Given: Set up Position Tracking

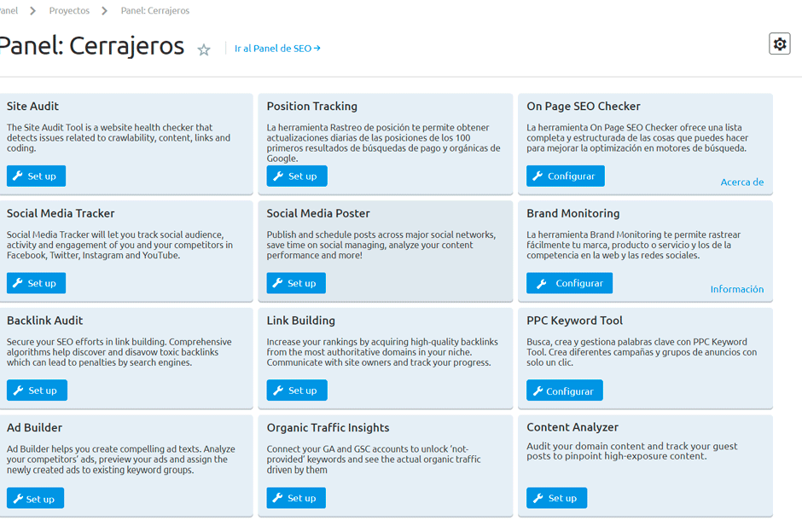Looking at the screenshot, I should coord(296,176).
